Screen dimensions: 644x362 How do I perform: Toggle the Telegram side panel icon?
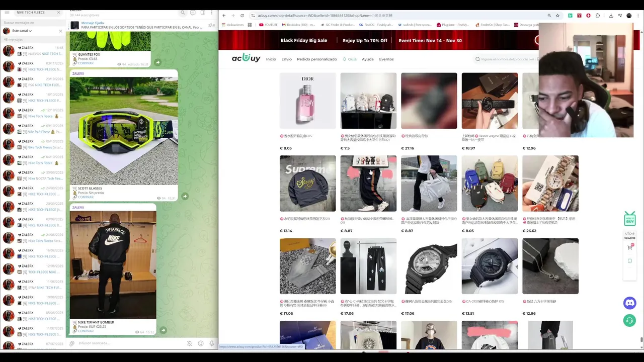click(x=203, y=13)
